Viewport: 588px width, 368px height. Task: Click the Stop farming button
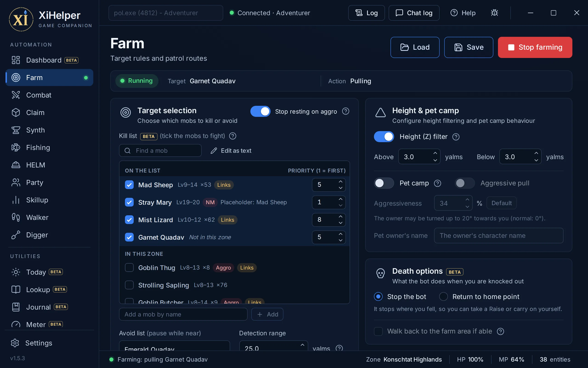click(535, 47)
